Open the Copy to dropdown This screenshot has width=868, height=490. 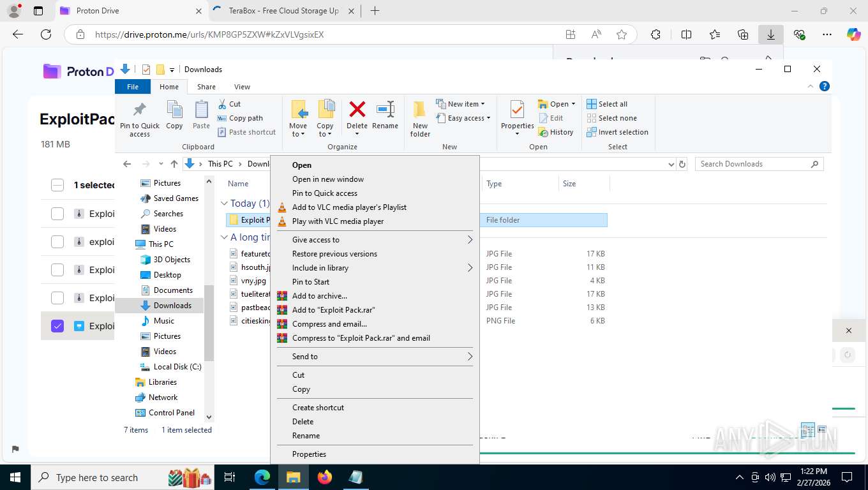point(325,119)
